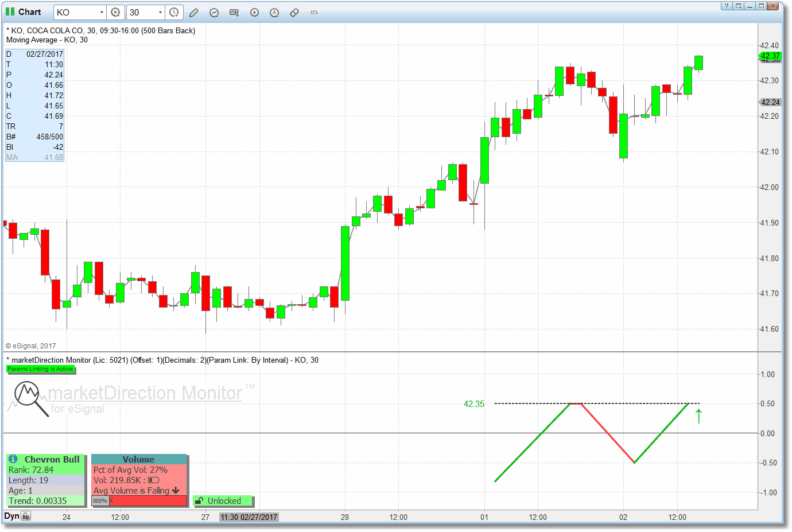792x532 pixels.
Task: Click the Age: 1 row
Action: coord(45,490)
